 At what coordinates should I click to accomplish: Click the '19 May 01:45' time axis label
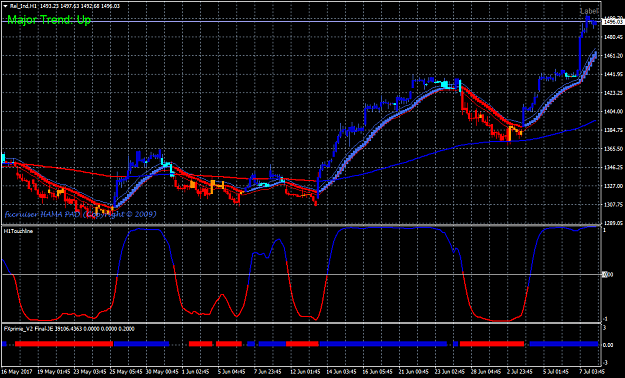[x=53, y=371]
